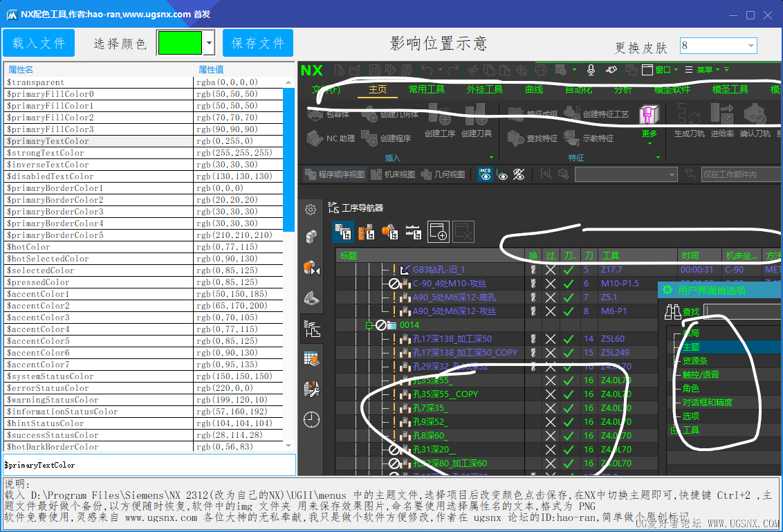
Task: Expand the 特征 group arrow
Action: click(x=658, y=157)
